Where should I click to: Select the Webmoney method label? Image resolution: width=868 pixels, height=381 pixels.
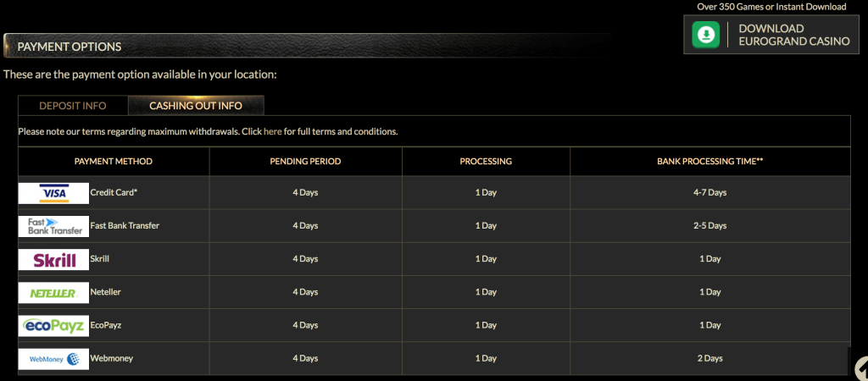pos(111,358)
